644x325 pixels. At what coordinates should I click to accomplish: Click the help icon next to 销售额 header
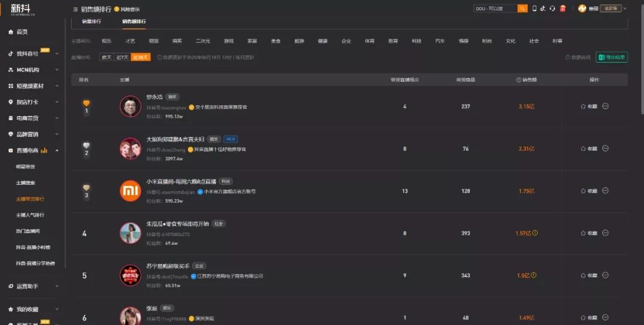coord(519,80)
